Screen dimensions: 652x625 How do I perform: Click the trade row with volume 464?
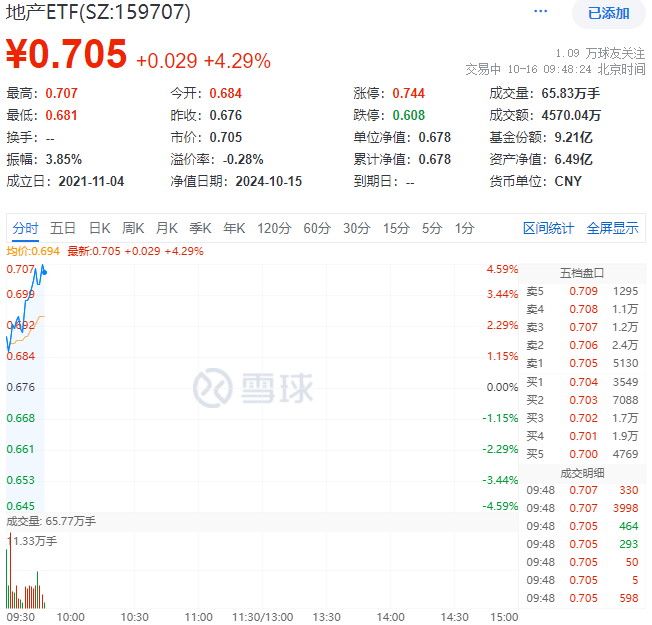click(582, 526)
